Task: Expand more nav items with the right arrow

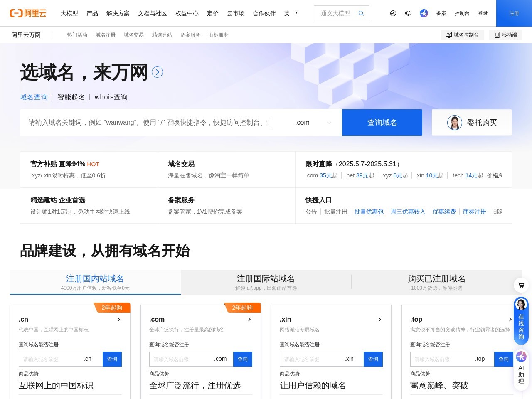Action: coord(296,13)
